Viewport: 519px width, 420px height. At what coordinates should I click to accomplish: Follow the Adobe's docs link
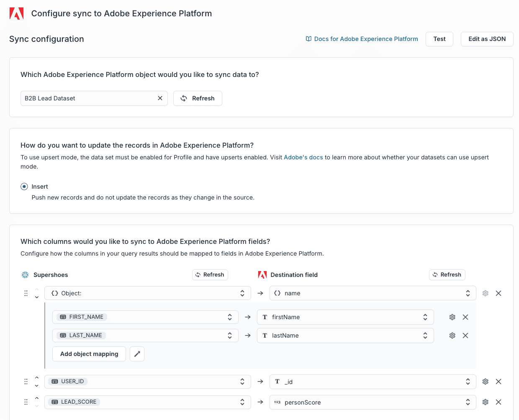[x=303, y=157]
